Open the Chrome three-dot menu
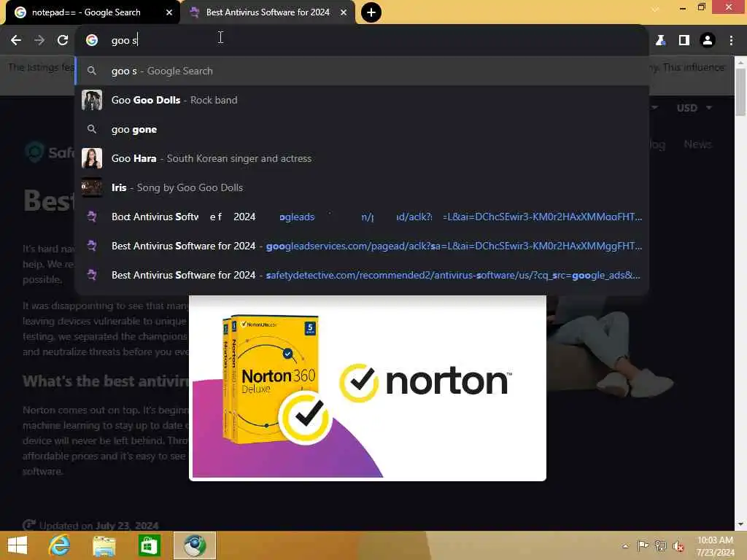Screen dimensions: 747x560 point(731,41)
